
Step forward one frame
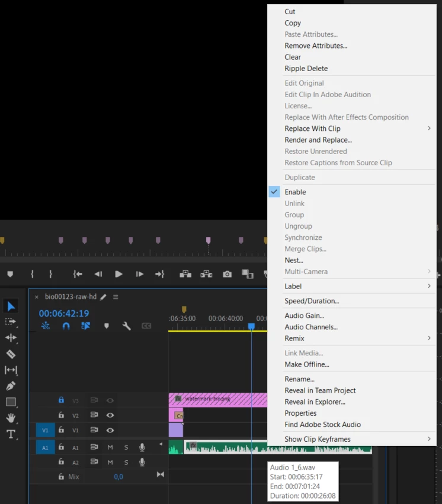click(139, 274)
